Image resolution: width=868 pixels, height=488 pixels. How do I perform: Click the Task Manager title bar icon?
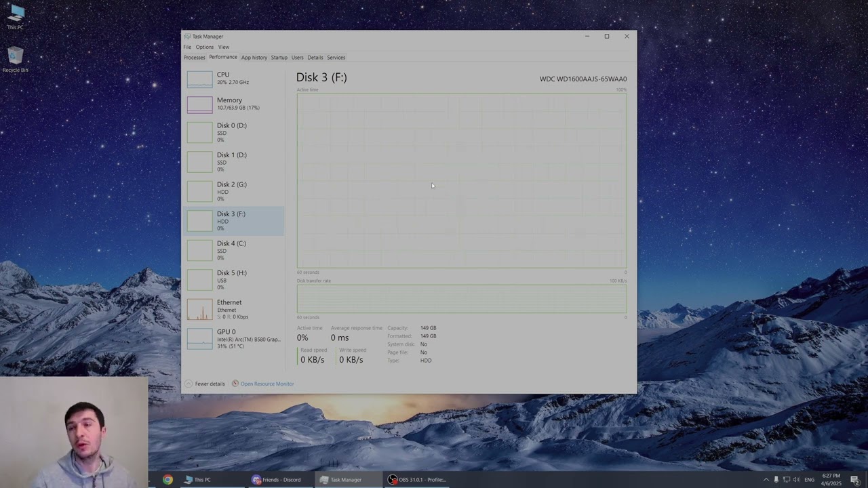[187, 37]
